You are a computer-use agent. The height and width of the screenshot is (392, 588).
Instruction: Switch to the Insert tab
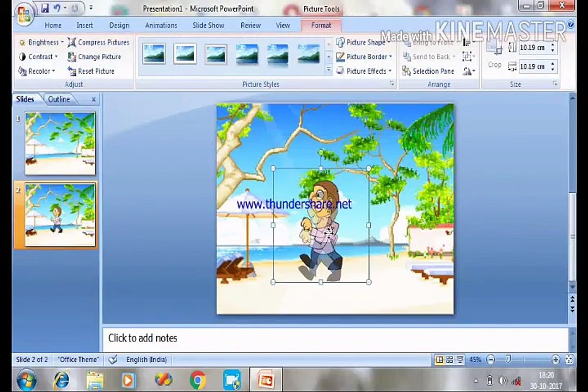point(85,26)
